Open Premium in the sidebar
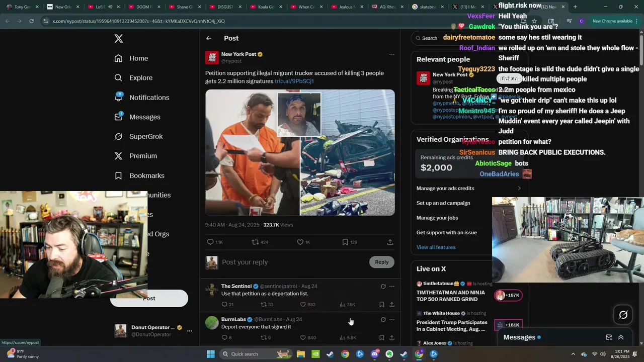This screenshot has height=362, width=644. [x=136, y=156]
